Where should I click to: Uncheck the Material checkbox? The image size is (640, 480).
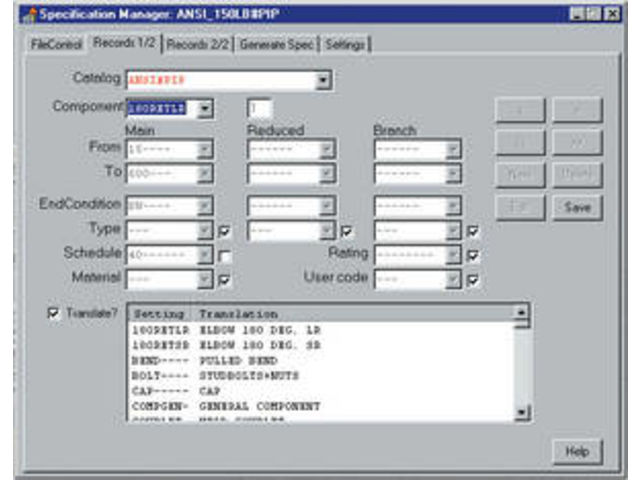click(x=225, y=279)
